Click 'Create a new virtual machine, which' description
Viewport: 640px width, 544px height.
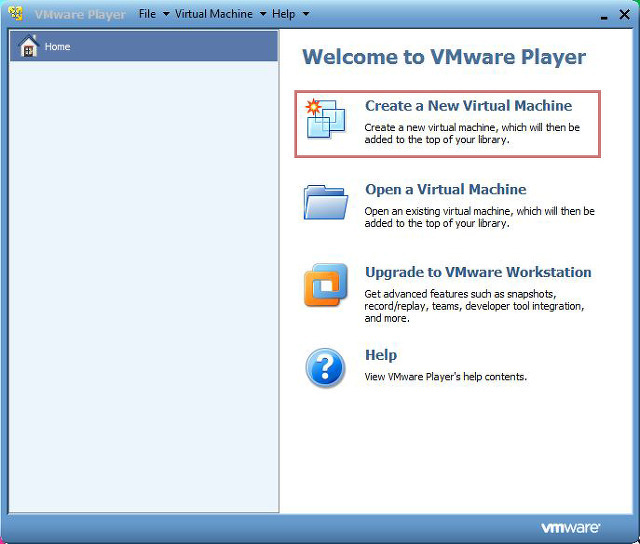472,133
